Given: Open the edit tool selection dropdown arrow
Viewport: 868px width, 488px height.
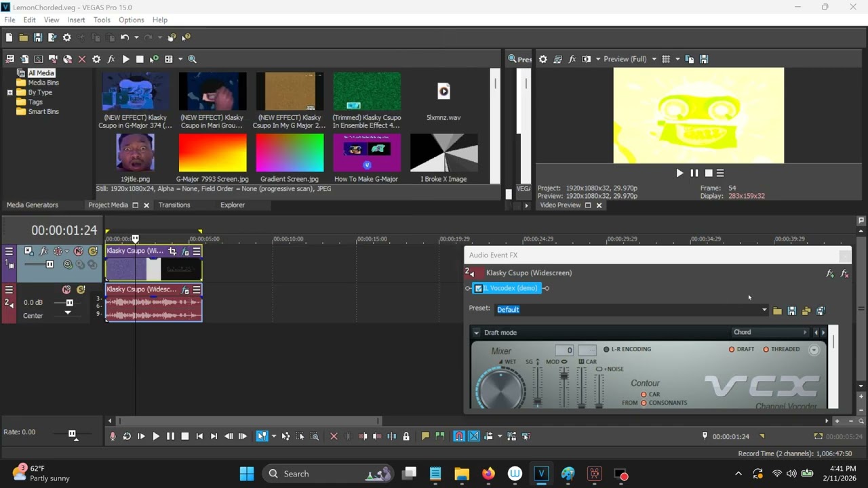Looking at the screenshot, I should [x=273, y=436].
